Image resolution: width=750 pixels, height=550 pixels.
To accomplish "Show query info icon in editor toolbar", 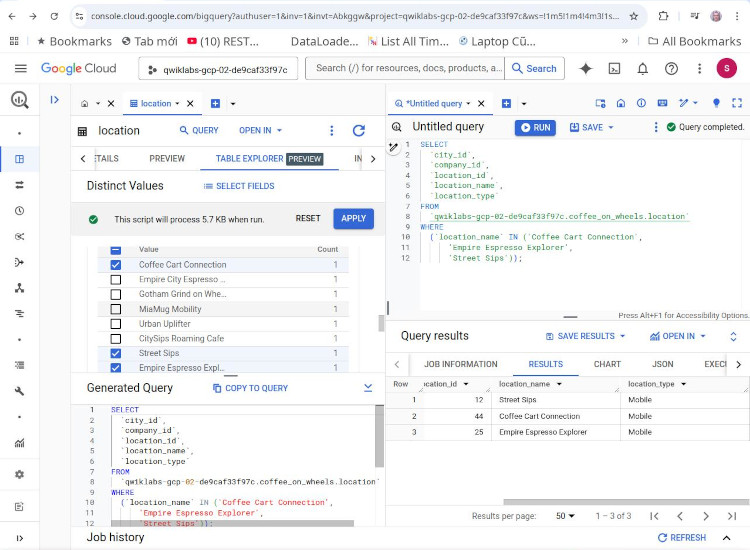I will (x=641, y=103).
